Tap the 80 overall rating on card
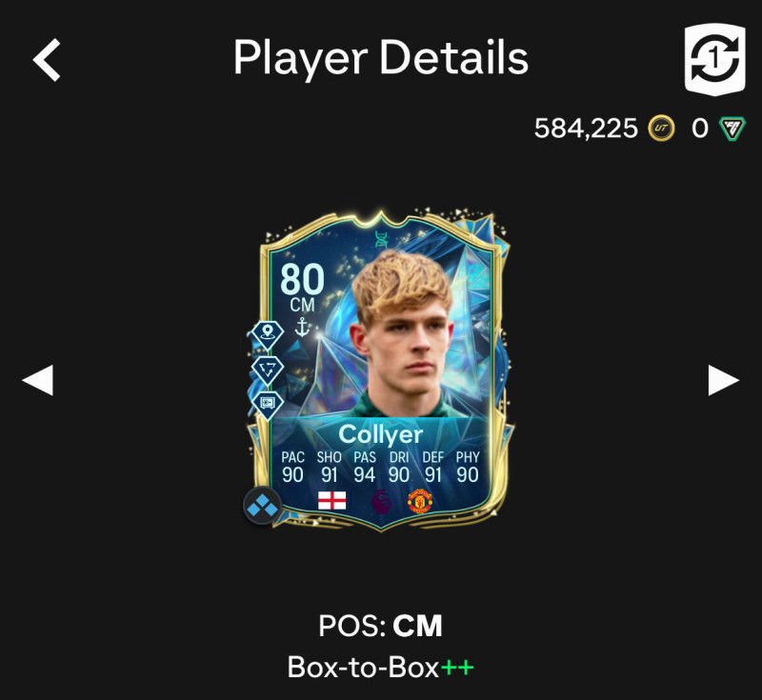762x700 pixels. coord(302,279)
